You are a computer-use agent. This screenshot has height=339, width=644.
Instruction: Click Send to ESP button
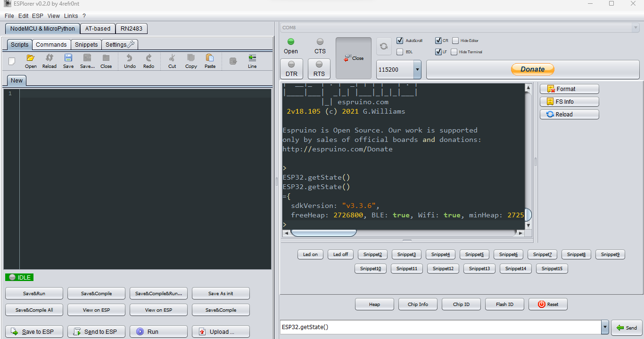coord(96,331)
